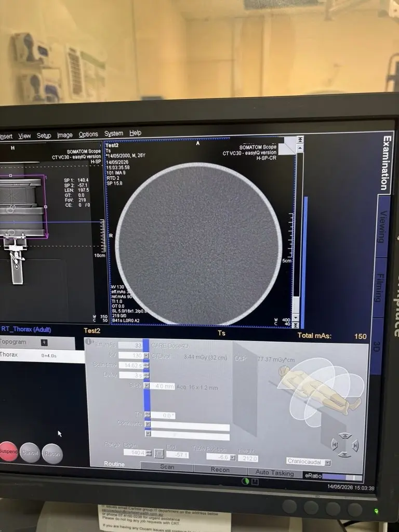The width and height of the screenshot is (399, 532).
Task: Adjust the Range Begin stepper
Action: (x=149, y=453)
